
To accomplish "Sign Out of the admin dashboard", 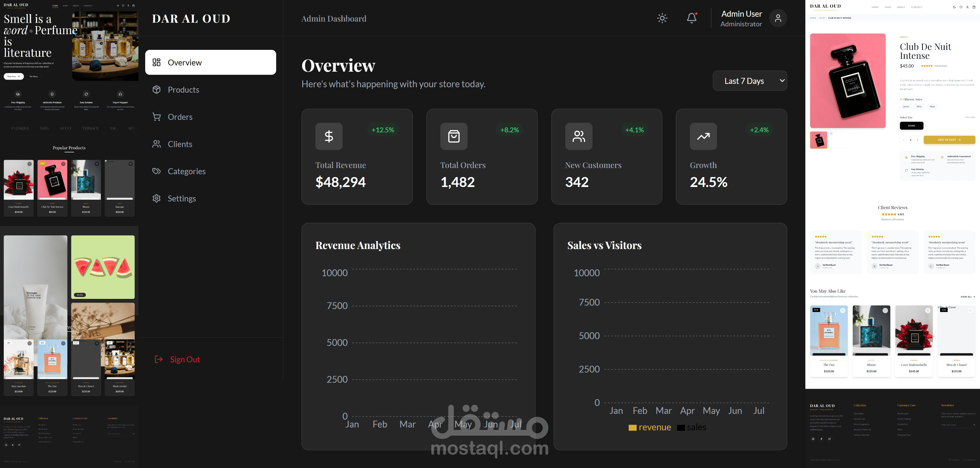I will point(185,359).
